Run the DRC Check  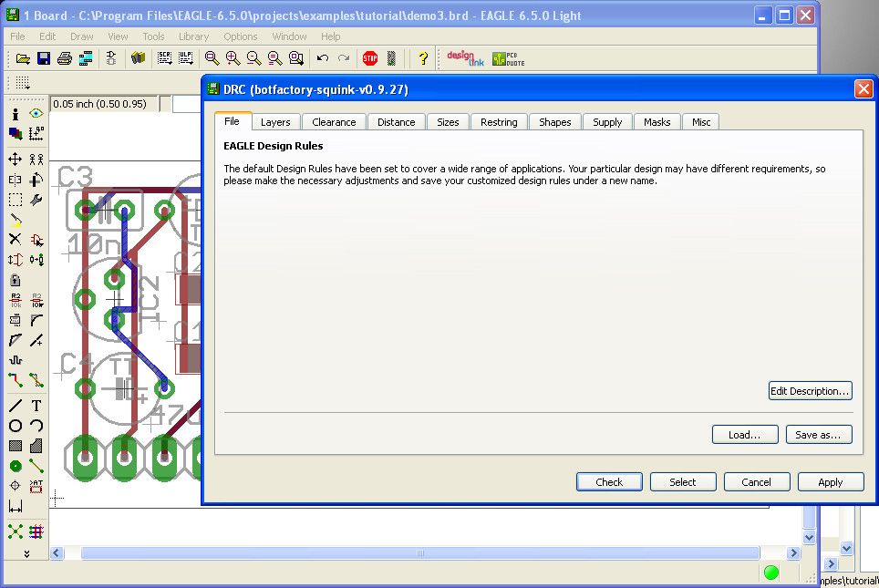pos(608,481)
